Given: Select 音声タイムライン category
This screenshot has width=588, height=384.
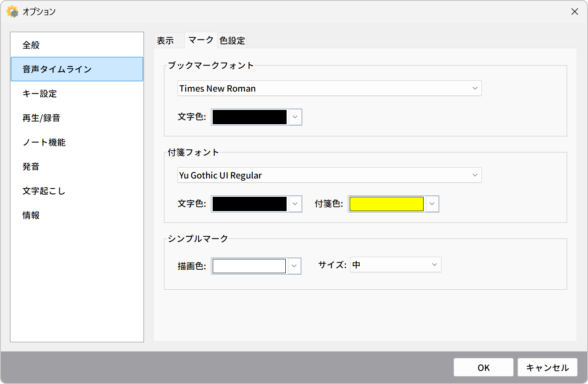Looking at the screenshot, I should (x=77, y=69).
